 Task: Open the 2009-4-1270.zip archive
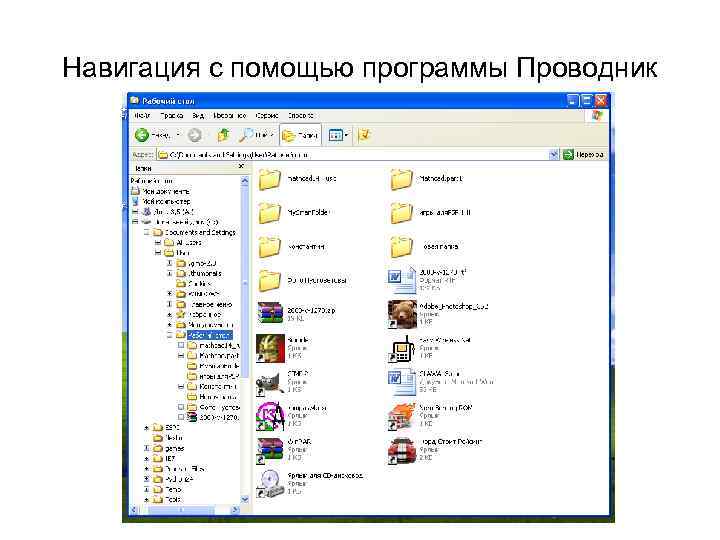coord(270,313)
